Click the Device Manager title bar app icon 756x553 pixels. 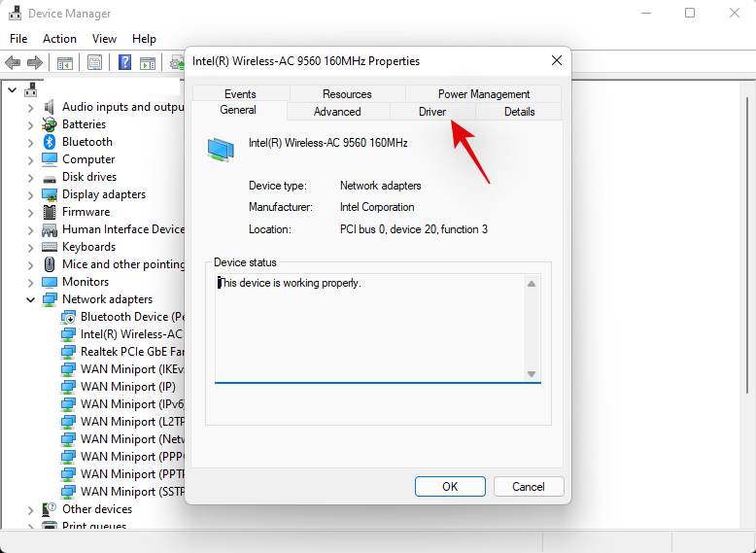pyautogui.click(x=15, y=13)
